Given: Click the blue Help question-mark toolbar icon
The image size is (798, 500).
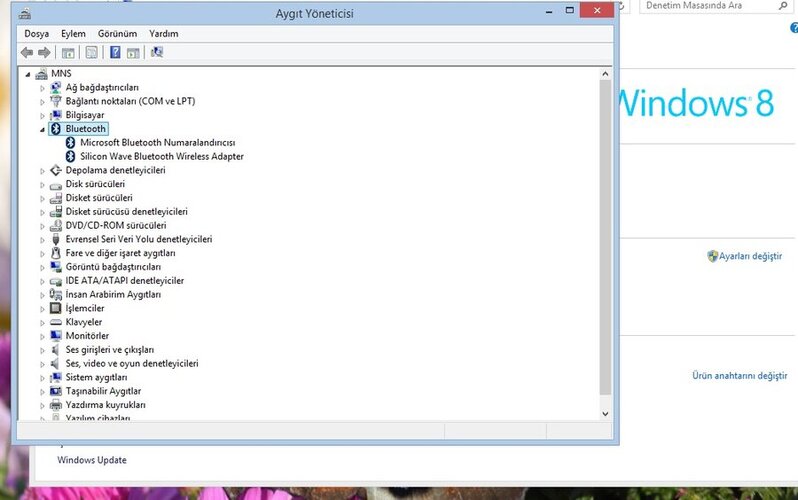Looking at the screenshot, I should pyautogui.click(x=115, y=52).
